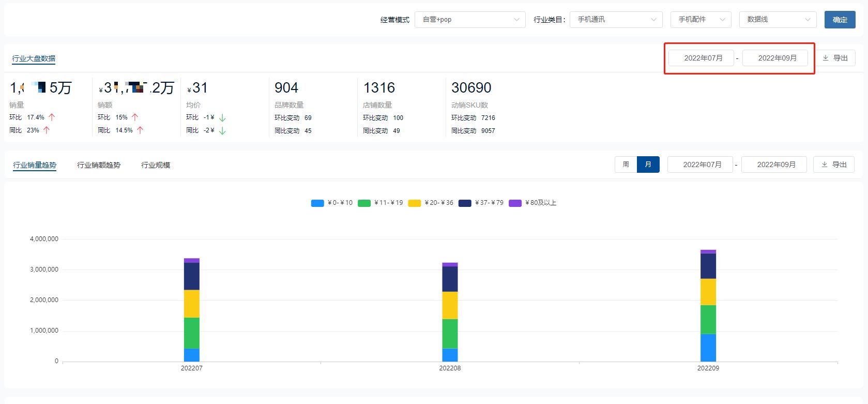The height and width of the screenshot is (404, 868).
Task: Toggle the ¥20-¥36 yellow legend swatch
Action: (415, 203)
